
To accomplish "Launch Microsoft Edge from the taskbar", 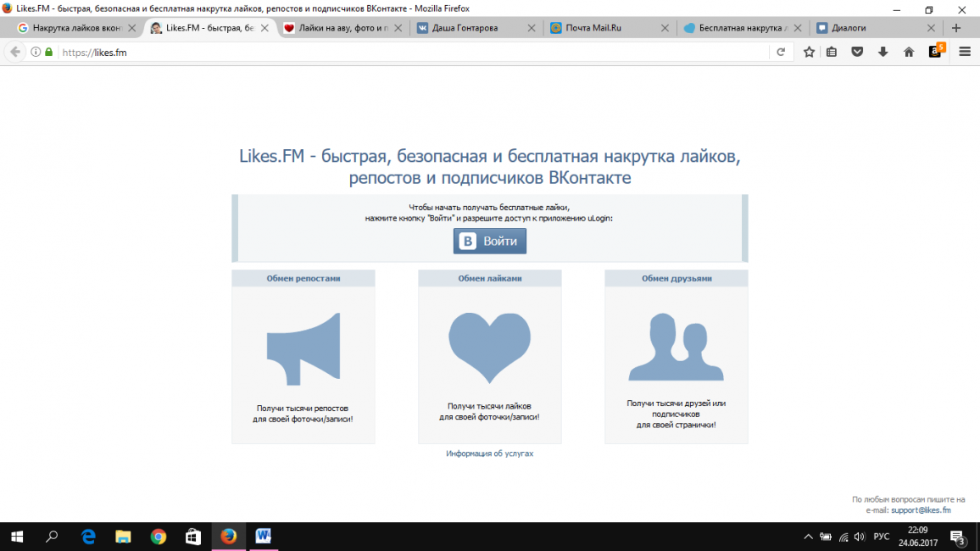I will [88, 537].
